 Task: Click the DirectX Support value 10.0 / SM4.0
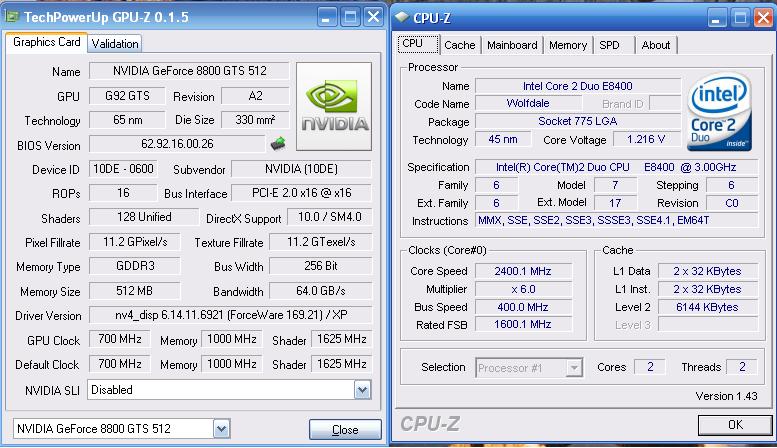click(329, 217)
